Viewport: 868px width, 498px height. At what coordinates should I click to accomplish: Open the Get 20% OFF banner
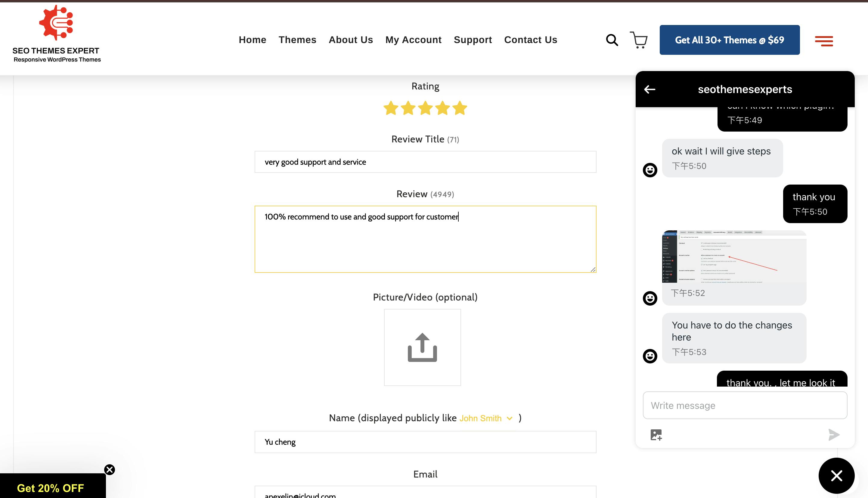coord(51,488)
